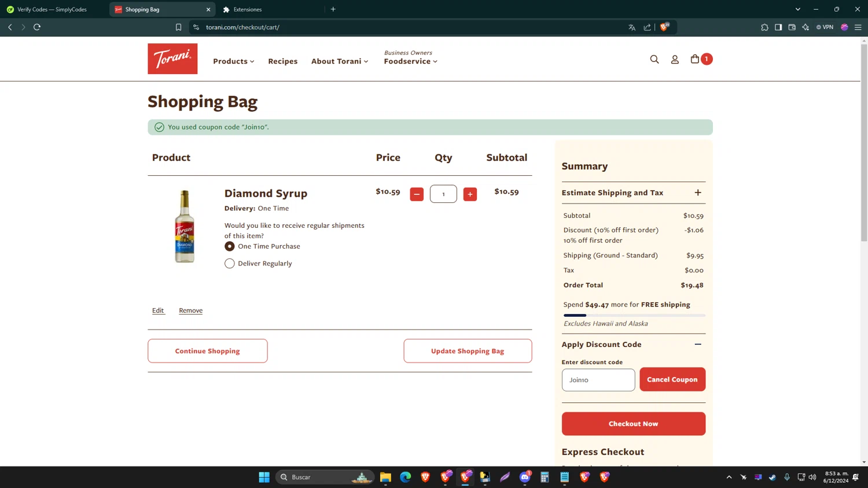Click the Checkout Now button
The image size is (868, 488).
coord(634,424)
